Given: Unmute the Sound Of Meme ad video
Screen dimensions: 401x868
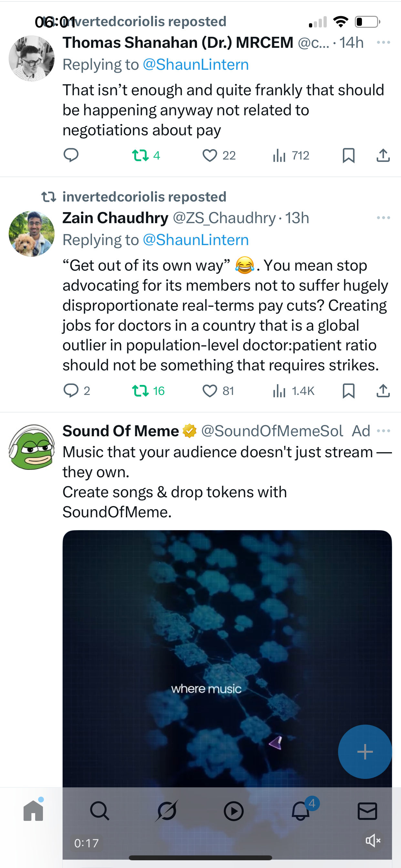Looking at the screenshot, I should 373,841.
